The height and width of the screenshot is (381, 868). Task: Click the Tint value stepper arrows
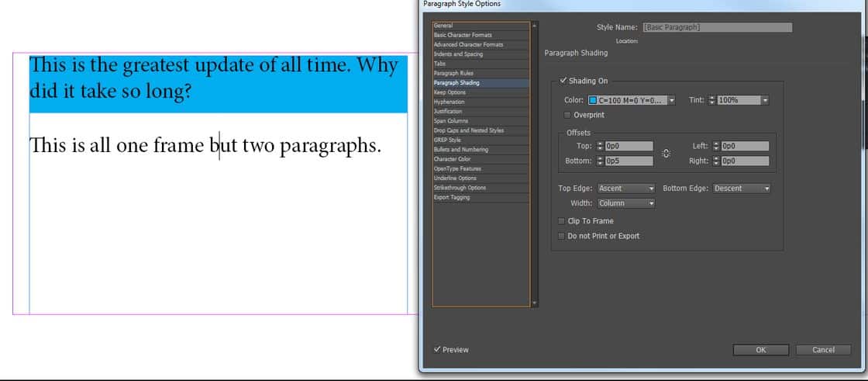click(x=712, y=100)
